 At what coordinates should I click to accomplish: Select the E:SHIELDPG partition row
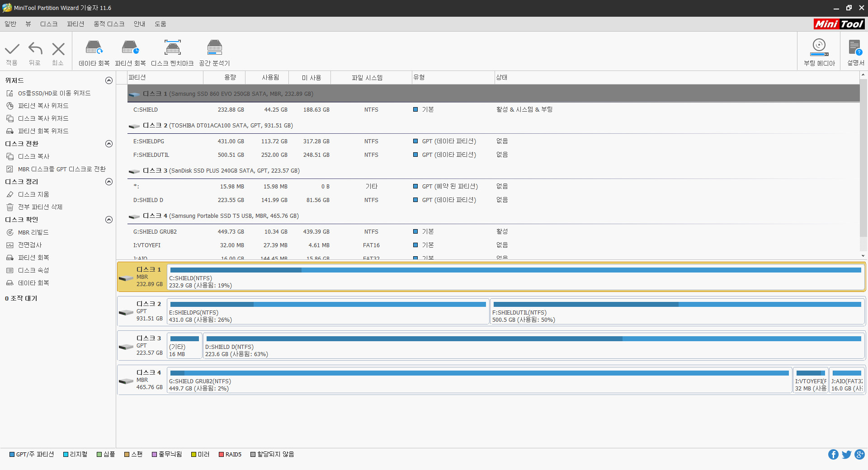pos(493,141)
